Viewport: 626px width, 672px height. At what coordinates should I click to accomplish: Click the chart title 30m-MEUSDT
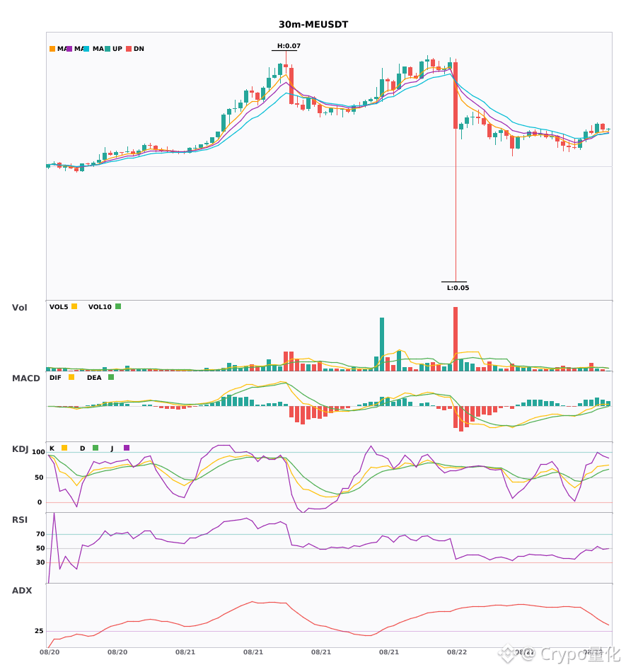[x=313, y=25]
